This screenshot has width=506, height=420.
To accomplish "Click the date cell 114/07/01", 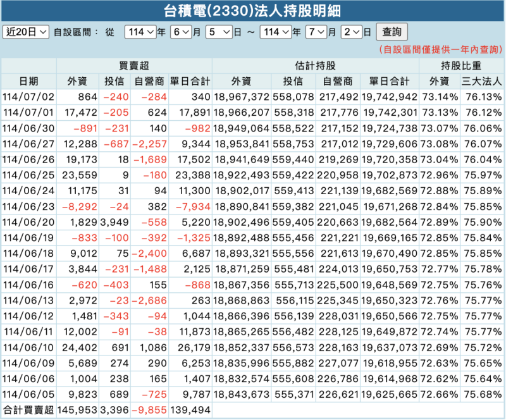I will (x=28, y=113).
